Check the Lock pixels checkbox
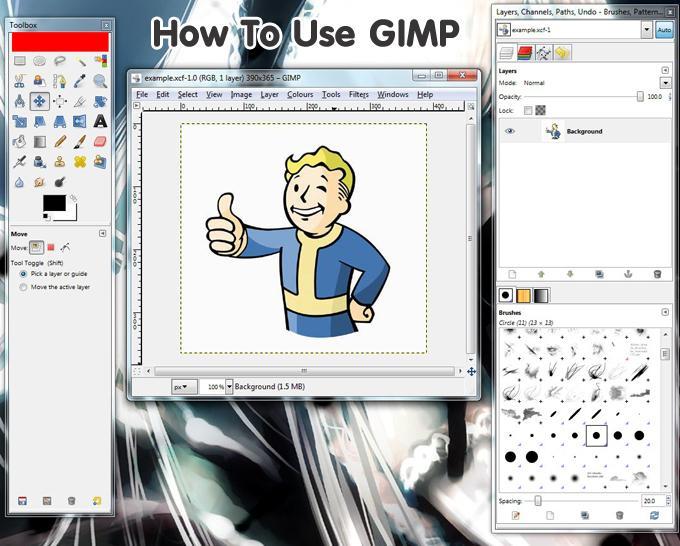The height and width of the screenshot is (546, 680). pos(528,111)
